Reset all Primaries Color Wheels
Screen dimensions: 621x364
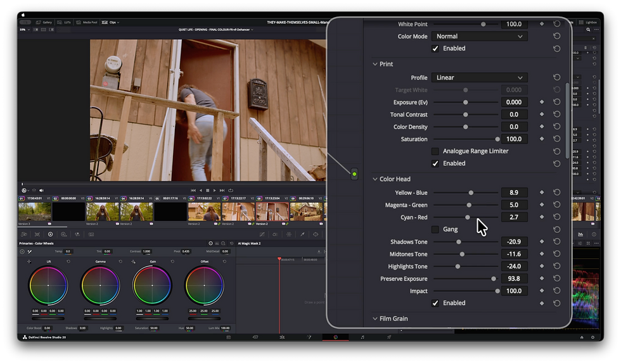232,243
